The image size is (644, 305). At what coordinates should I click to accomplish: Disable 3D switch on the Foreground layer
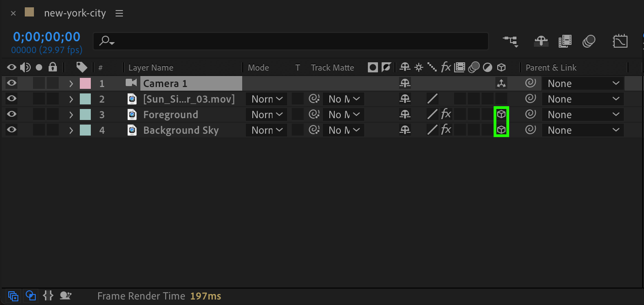tap(501, 114)
